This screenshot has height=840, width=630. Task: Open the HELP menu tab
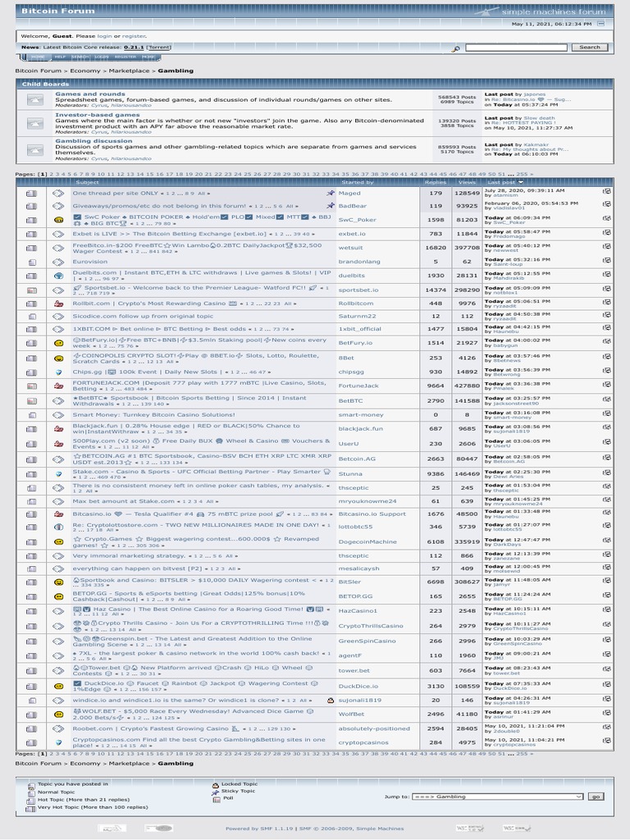click(x=59, y=57)
